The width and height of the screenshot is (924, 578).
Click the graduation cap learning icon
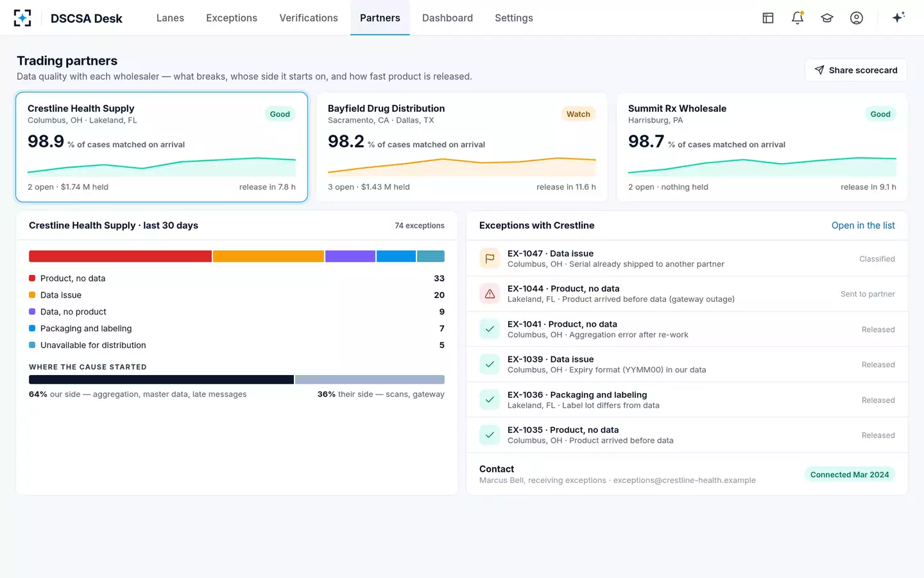tap(827, 18)
